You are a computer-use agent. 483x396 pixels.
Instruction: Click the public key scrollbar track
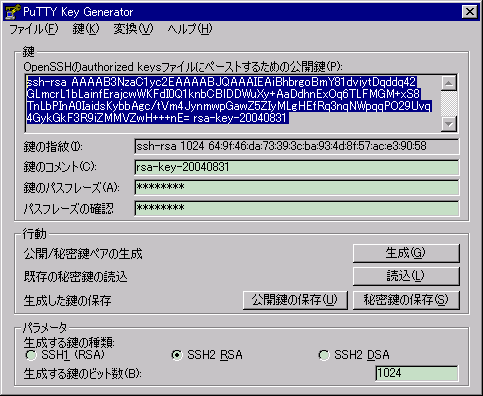(x=449, y=104)
